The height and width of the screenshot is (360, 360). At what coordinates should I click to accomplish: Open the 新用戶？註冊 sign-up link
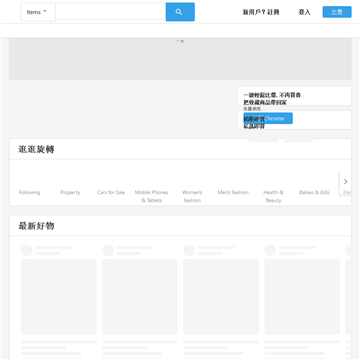(x=261, y=12)
